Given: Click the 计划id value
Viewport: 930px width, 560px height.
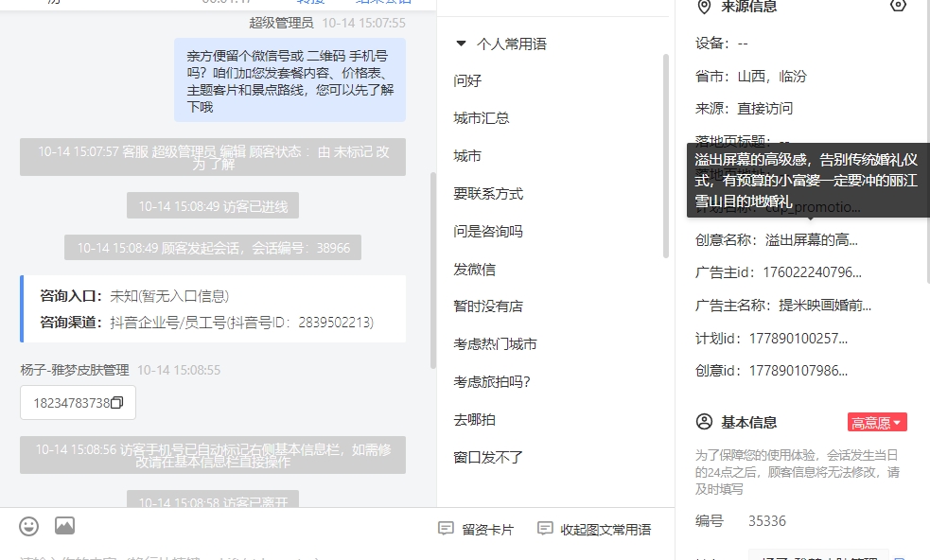Looking at the screenshot, I should [x=798, y=339].
